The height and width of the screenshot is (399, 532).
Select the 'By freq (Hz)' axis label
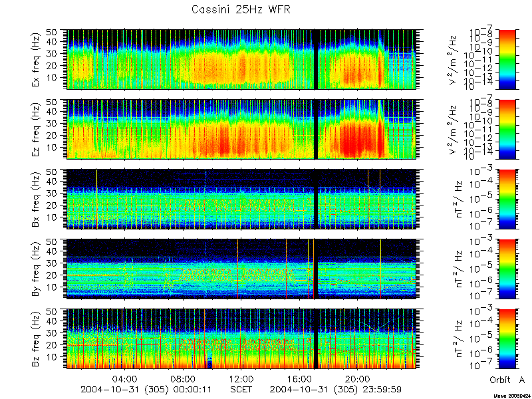point(36,269)
